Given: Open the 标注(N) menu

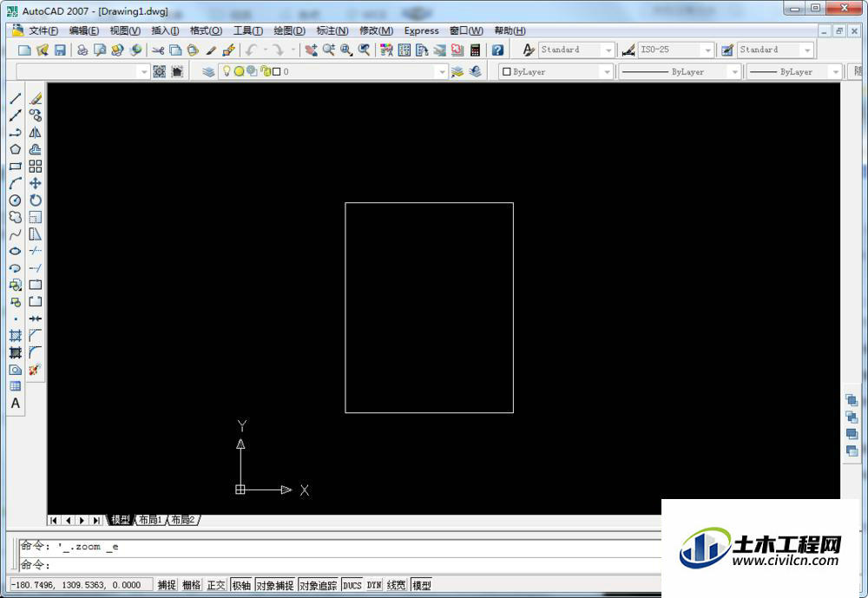Looking at the screenshot, I should coord(332,30).
